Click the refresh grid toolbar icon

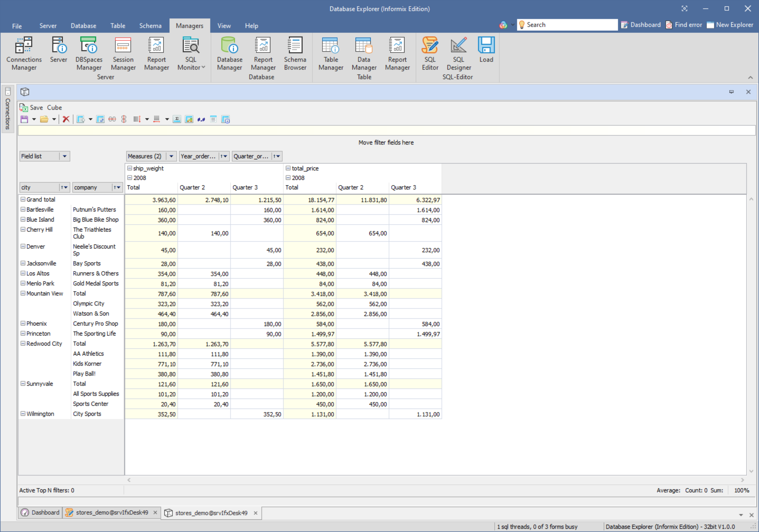click(x=100, y=119)
